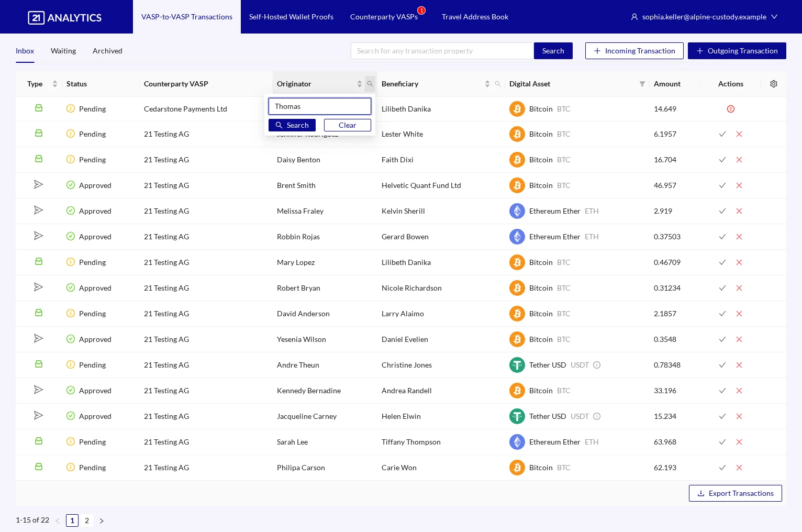This screenshot has height=532, width=802.
Task: Add an Incoming Transaction
Action: coord(634,51)
